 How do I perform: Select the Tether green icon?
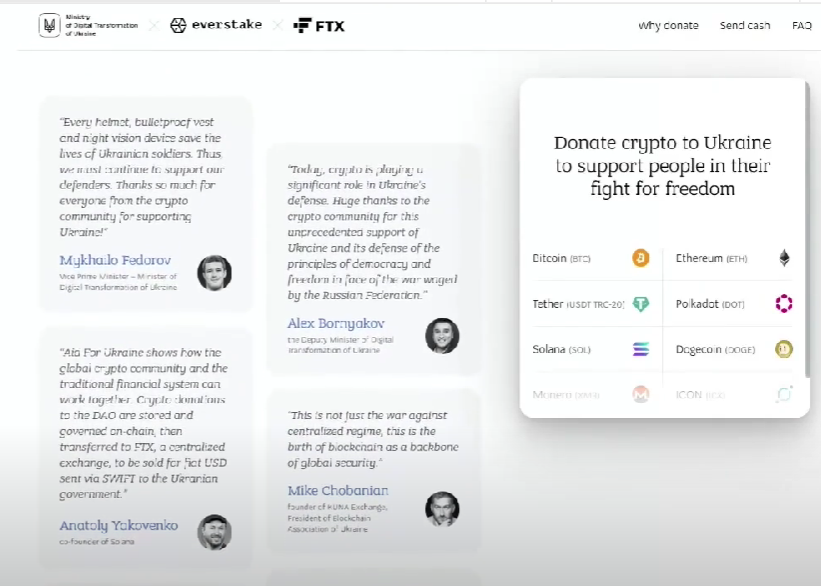point(640,304)
